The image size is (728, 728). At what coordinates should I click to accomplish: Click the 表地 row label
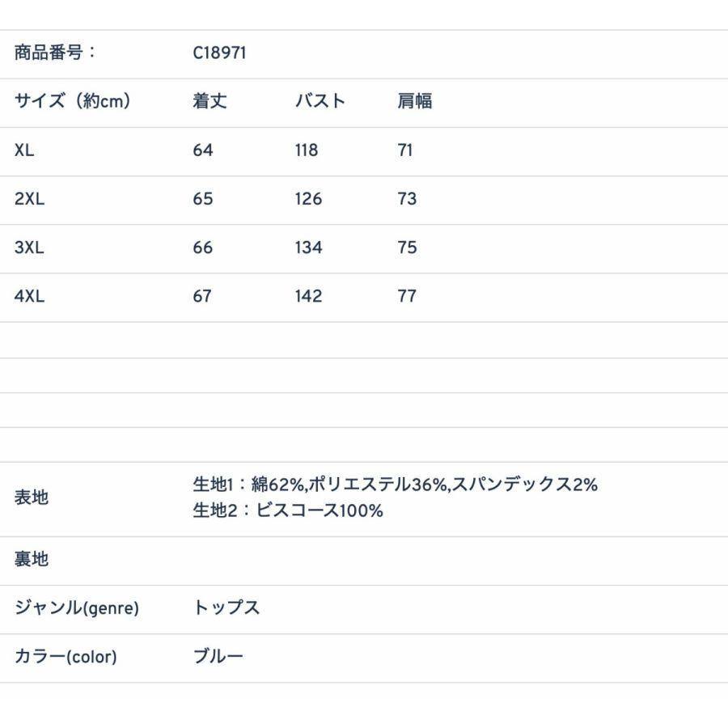pos(32,497)
